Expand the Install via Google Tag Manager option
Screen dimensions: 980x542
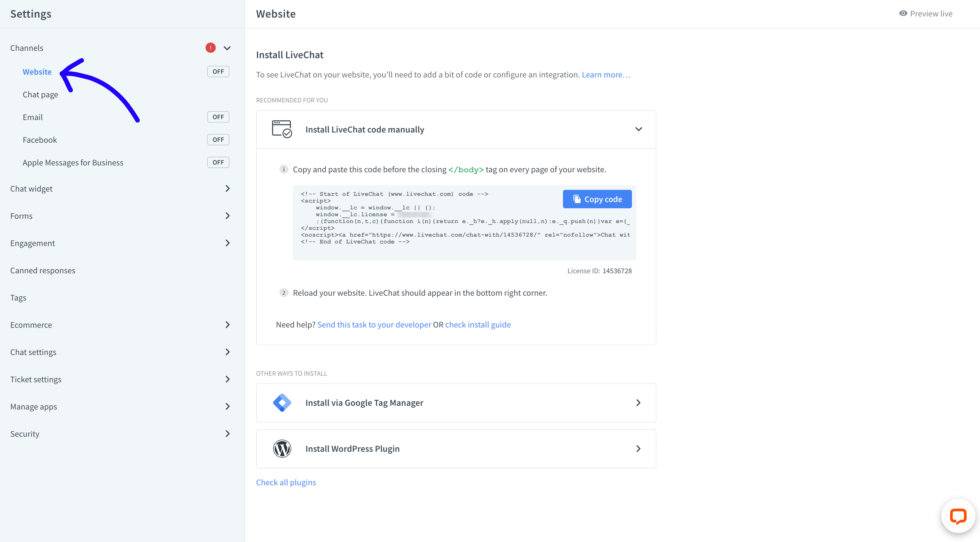638,402
